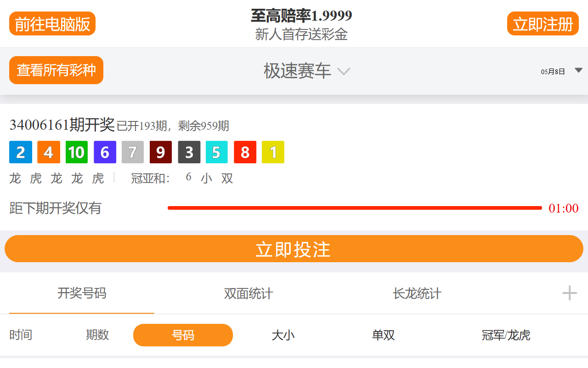The image size is (588, 368).
Task: Click the 已开193期，剩余959期 text
Action: tap(173, 126)
